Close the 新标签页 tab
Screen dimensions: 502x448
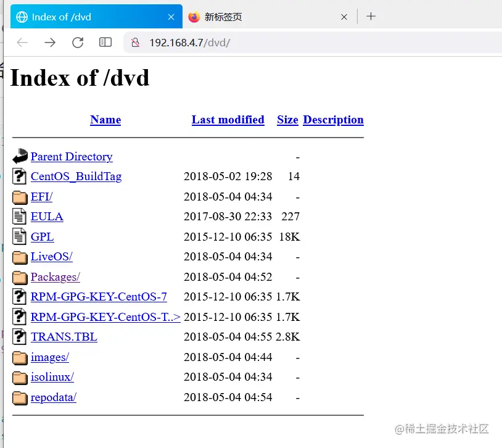point(344,17)
